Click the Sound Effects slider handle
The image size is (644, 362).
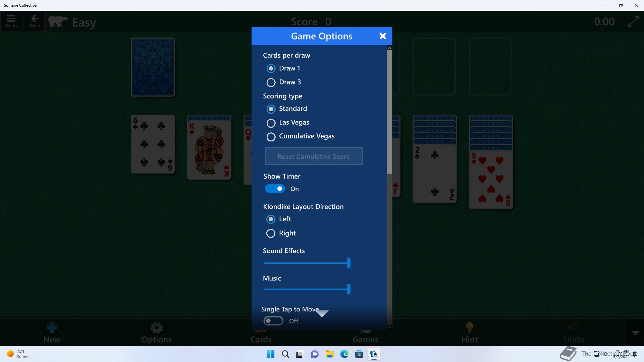(x=349, y=263)
